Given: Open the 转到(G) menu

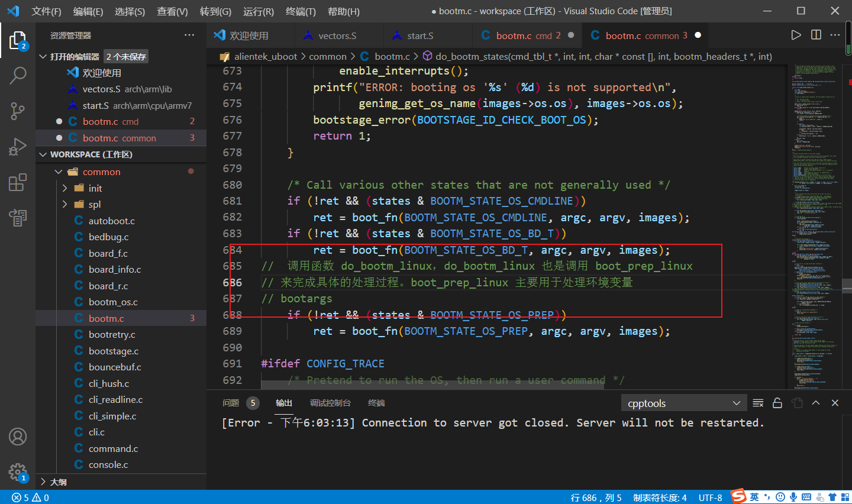Looking at the screenshot, I should pyautogui.click(x=215, y=11).
